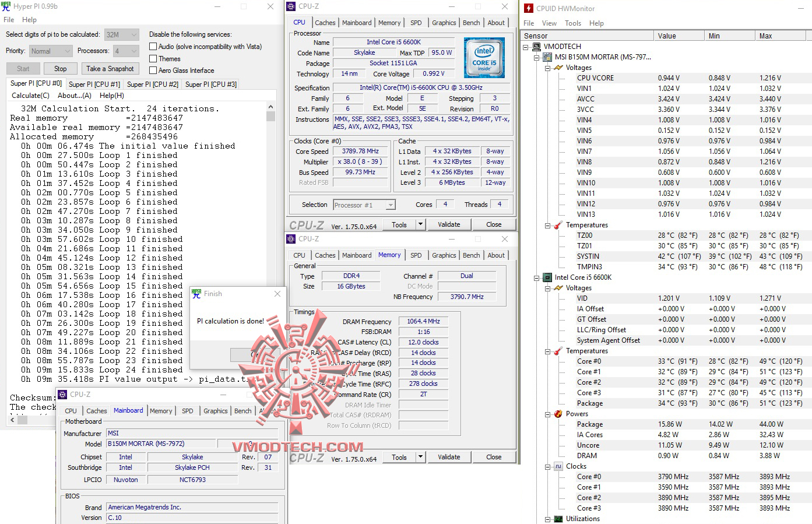
Task: Open the Bench tab in top CPU-Z window
Action: 472,23
